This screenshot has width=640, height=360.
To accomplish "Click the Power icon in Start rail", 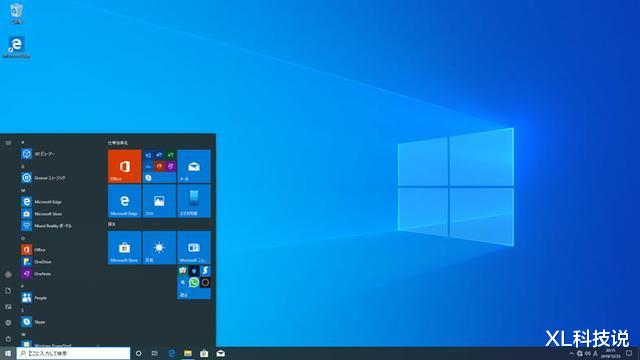I will [8, 339].
